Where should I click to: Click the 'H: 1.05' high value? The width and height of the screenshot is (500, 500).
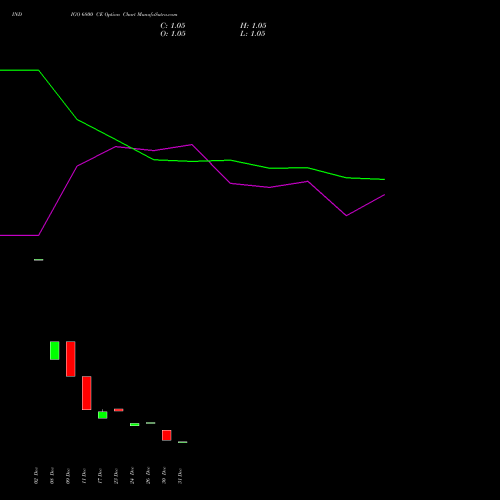253,26
